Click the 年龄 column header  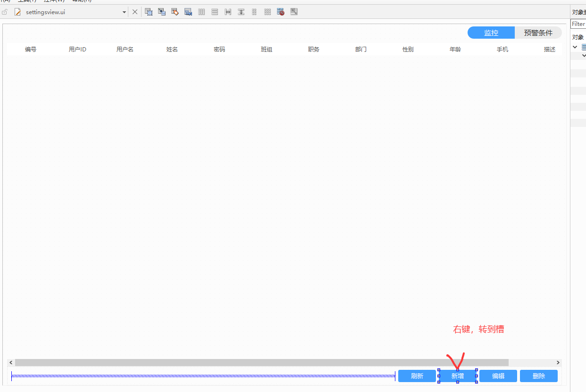click(x=455, y=49)
